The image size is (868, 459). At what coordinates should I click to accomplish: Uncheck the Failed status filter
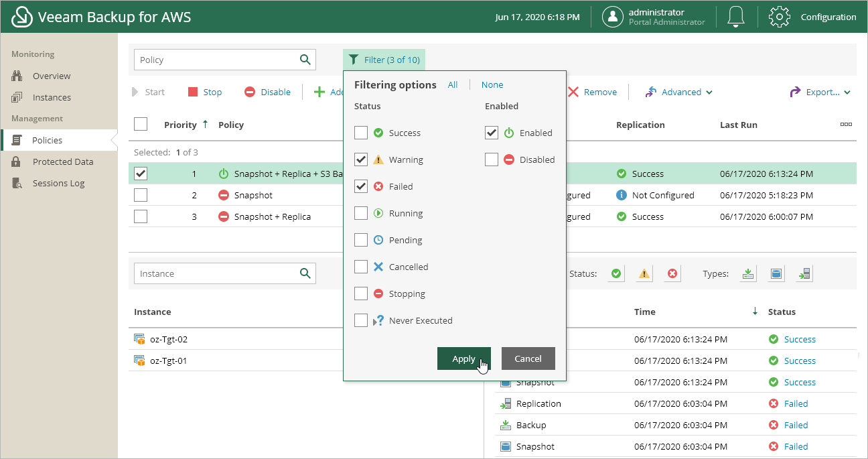coord(361,186)
